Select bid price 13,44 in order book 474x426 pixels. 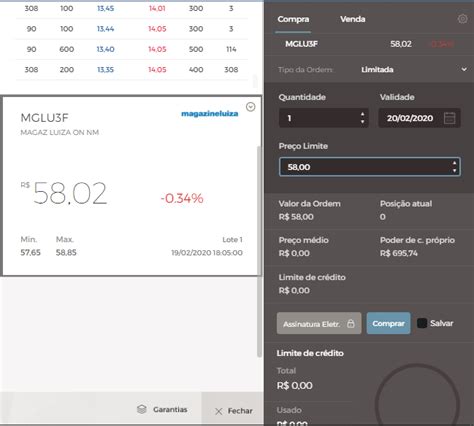(x=105, y=29)
